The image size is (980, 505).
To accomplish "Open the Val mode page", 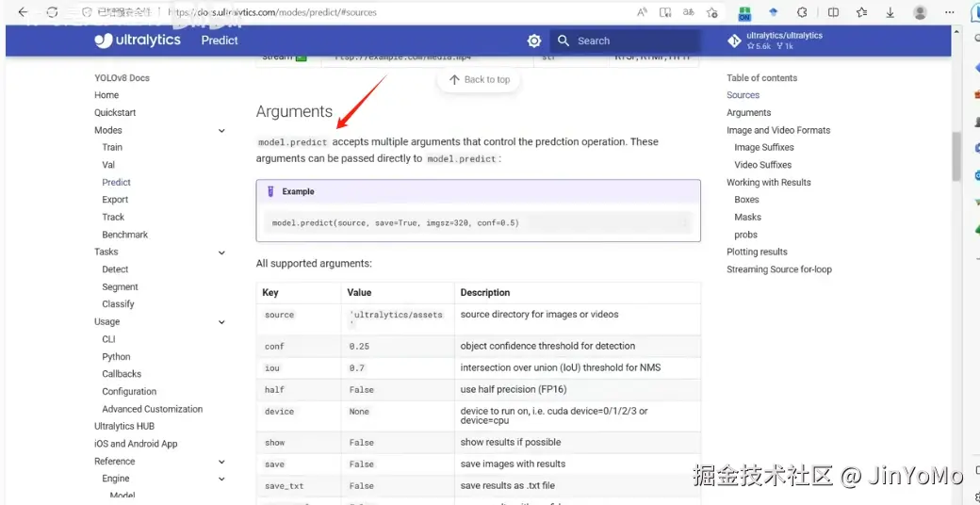I will 108,165.
